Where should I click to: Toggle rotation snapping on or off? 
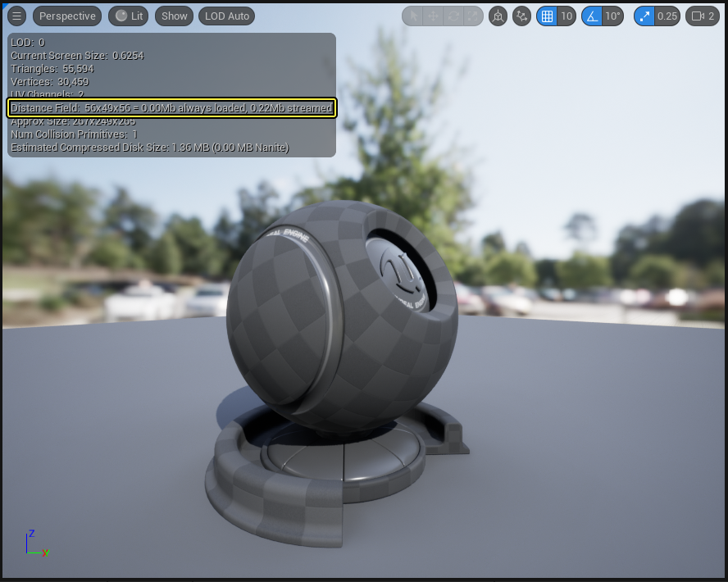[592, 16]
